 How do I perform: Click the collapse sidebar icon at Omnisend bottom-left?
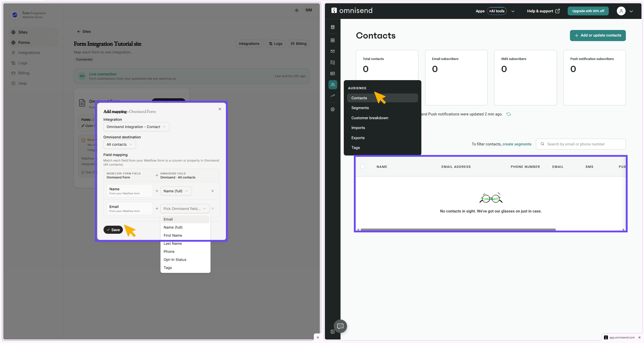(x=332, y=332)
